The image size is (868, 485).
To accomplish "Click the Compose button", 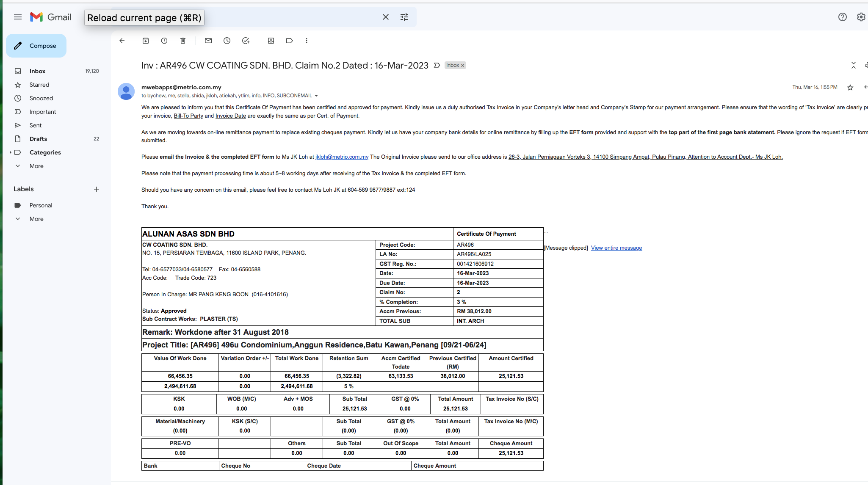I will [x=36, y=46].
